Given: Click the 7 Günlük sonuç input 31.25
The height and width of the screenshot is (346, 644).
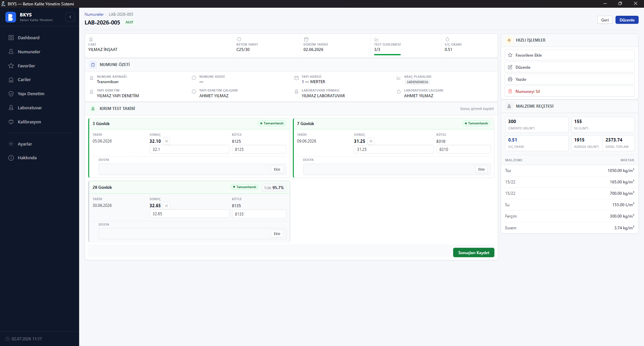Looking at the screenshot, I should (x=393, y=149).
